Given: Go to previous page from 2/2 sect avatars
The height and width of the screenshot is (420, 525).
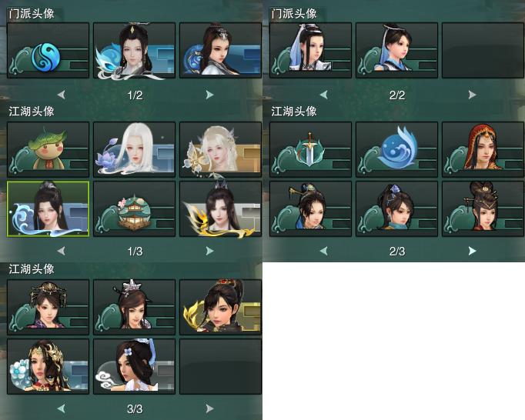Looking at the screenshot, I should click(324, 95).
